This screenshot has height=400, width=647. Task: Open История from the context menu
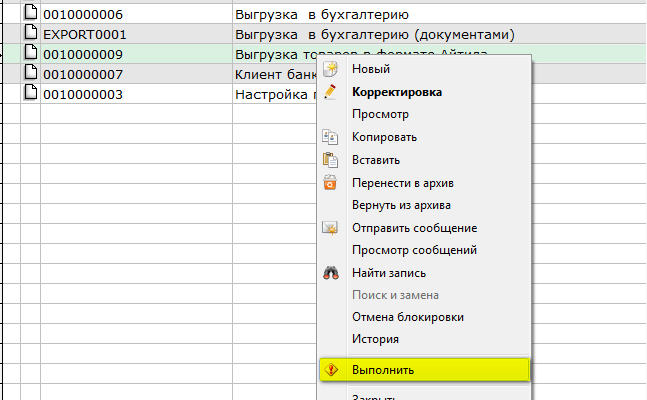point(375,339)
